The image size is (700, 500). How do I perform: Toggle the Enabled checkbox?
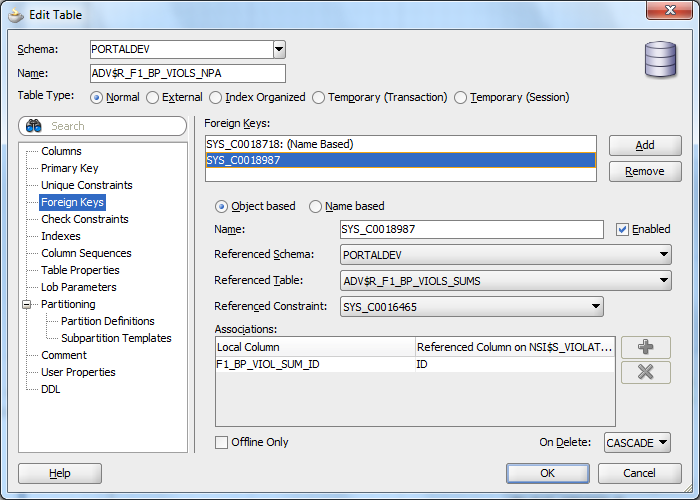click(622, 229)
